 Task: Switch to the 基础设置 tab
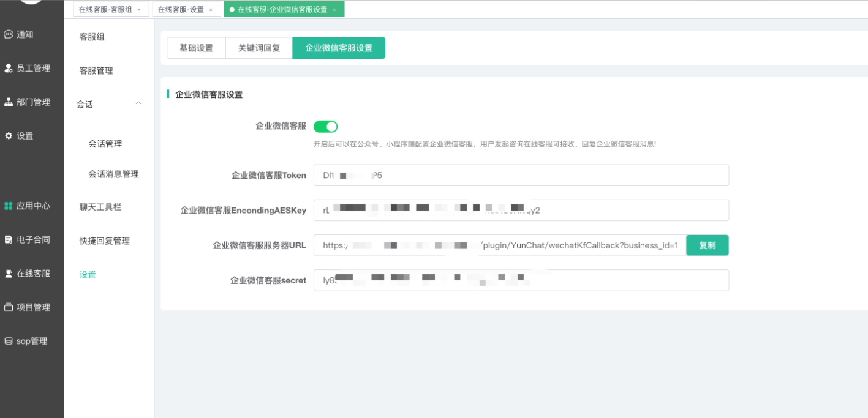pos(196,48)
